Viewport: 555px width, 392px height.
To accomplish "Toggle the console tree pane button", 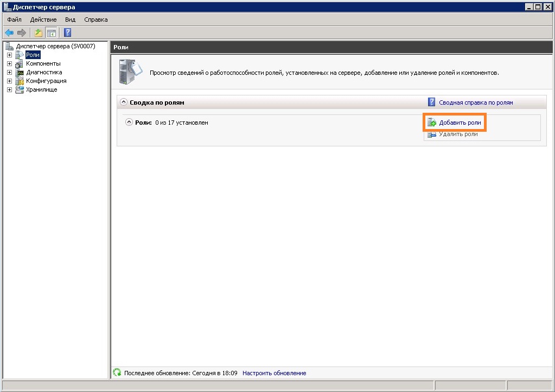I will pyautogui.click(x=52, y=33).
